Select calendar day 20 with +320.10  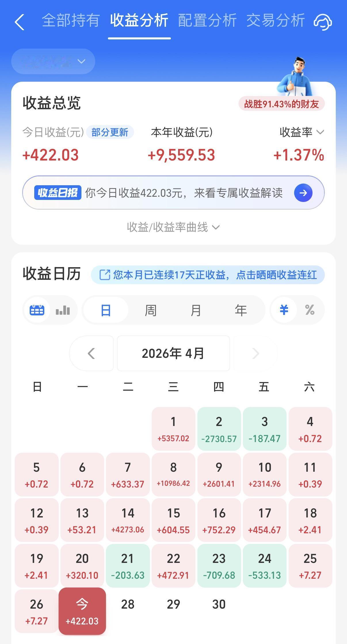tap(82, 565)
